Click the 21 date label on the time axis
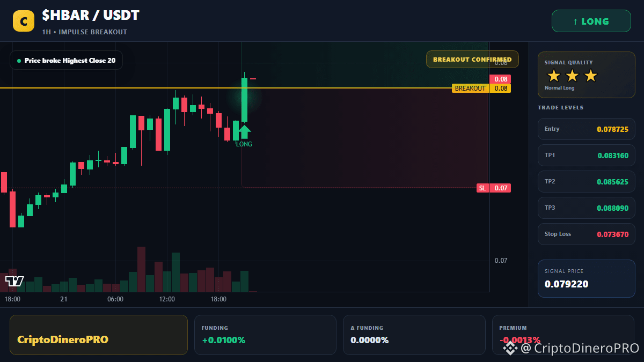 (64, 299)
